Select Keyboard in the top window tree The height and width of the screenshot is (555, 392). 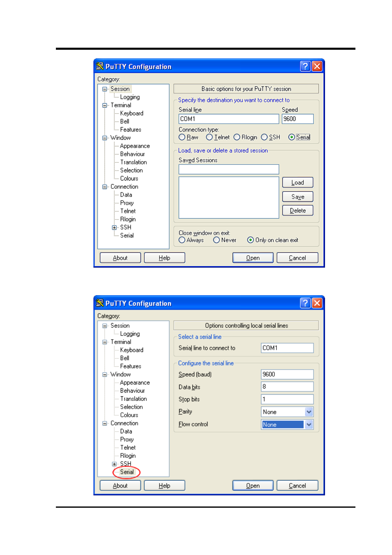click(x=131, y=113)
